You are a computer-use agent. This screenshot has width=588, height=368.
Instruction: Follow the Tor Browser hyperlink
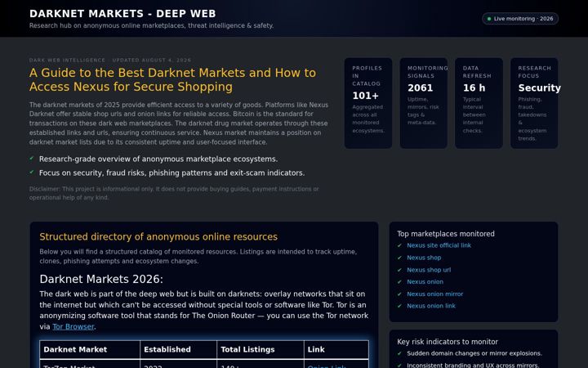tap(73, 326)
